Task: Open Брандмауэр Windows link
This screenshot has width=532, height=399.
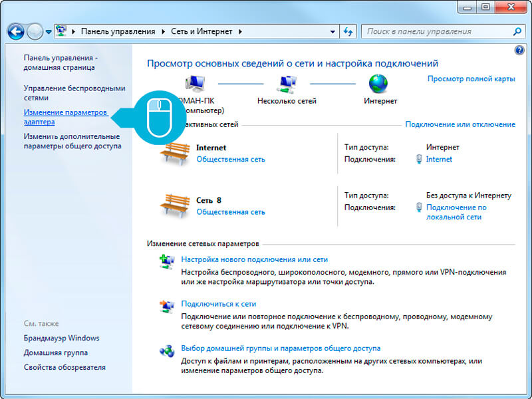Action: (61, 338)
